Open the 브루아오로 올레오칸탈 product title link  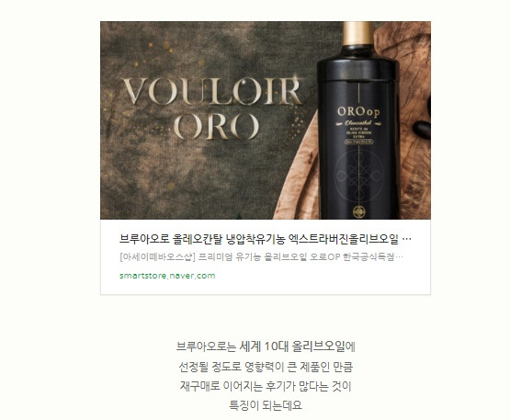pos(258,239)
